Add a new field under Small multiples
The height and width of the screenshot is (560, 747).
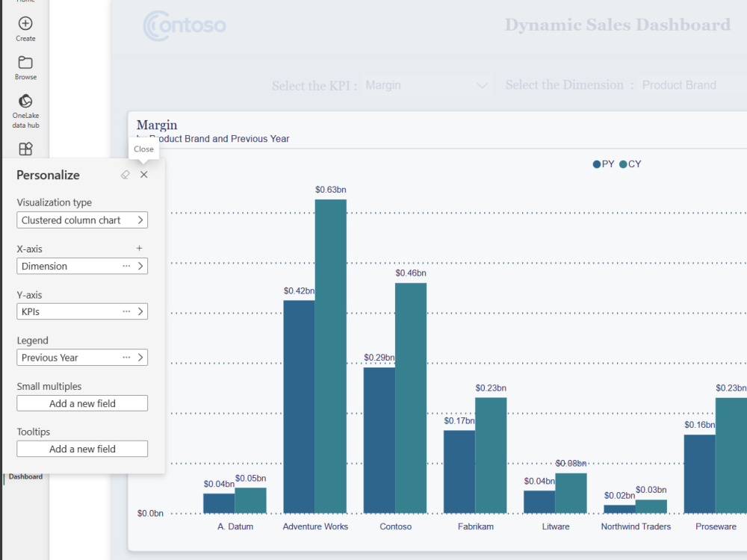(82, 403)
